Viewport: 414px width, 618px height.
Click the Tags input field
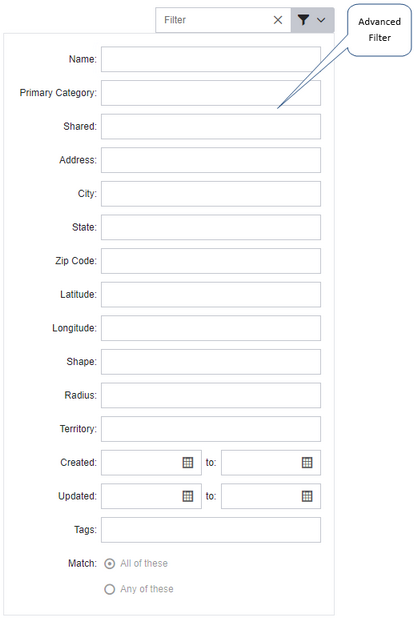pyautogui.click(x=211, y=530)
